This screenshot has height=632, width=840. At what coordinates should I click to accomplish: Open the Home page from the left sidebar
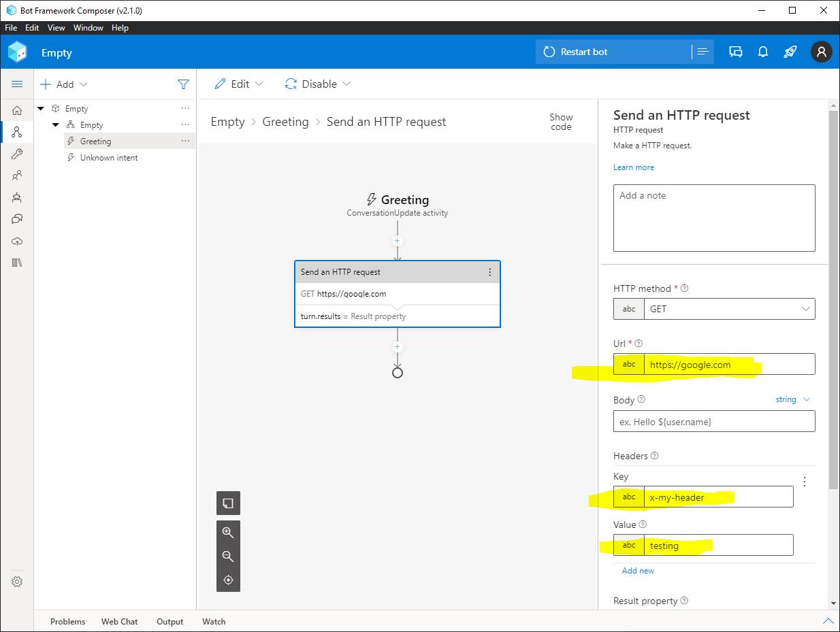pyautogui.click(x=17, y=110)
